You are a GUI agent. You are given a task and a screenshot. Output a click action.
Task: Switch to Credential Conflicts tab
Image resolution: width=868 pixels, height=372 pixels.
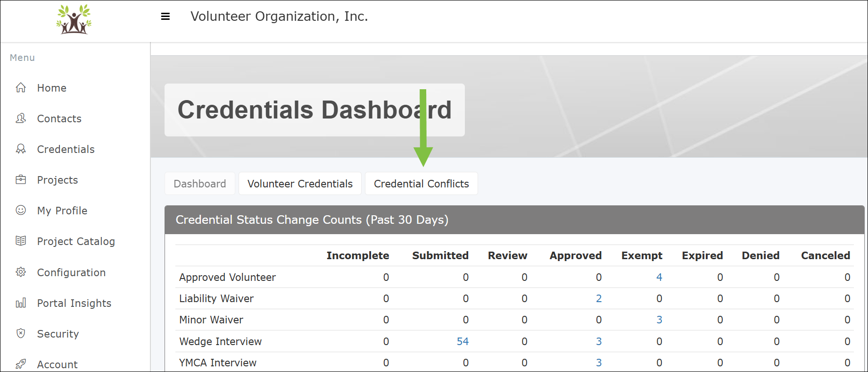click(422, 184)
